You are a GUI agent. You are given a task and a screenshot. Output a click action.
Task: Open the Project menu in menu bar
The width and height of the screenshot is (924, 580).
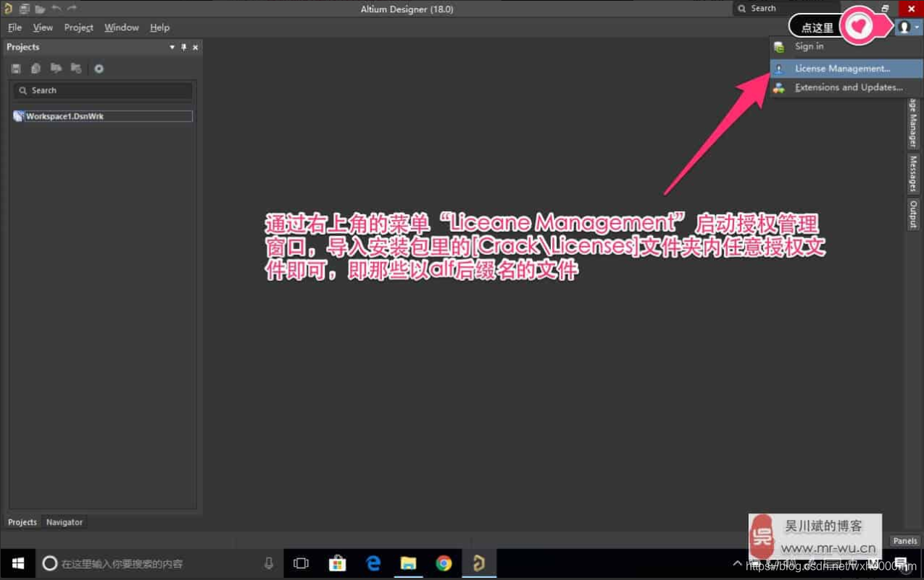pyautogui.click(x=78, y=28)
